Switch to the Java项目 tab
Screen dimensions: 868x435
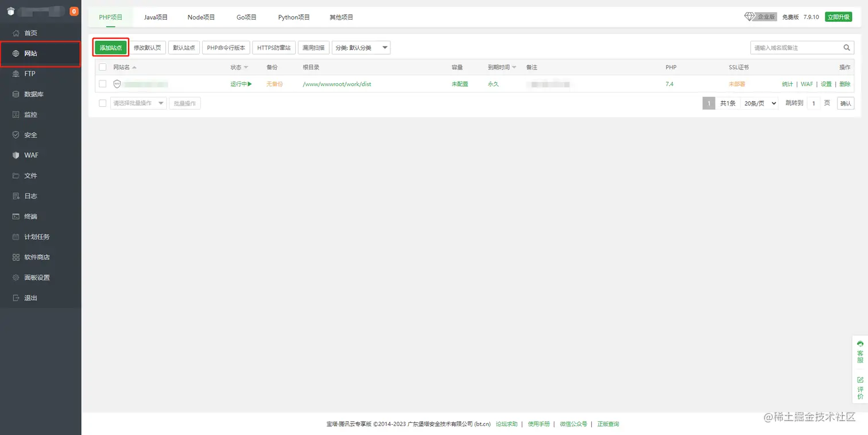click(x=156, y=17)
